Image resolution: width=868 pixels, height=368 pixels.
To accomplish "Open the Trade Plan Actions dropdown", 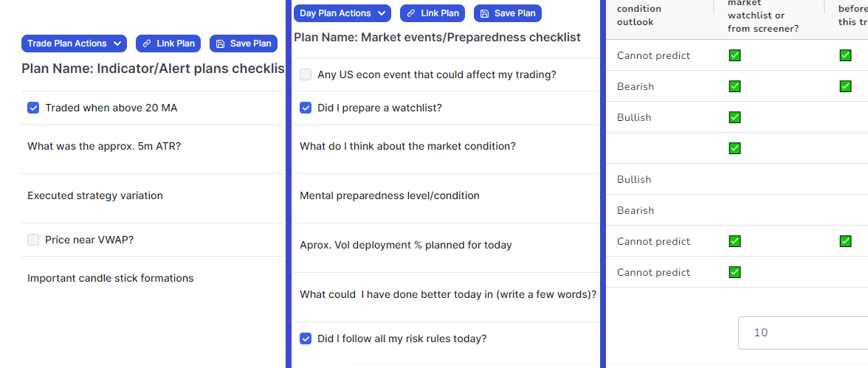I will tap(74, 44).
